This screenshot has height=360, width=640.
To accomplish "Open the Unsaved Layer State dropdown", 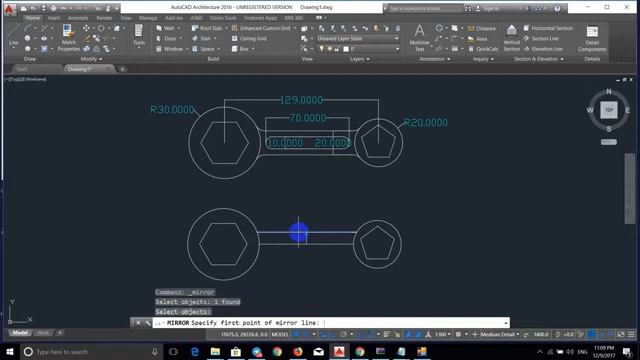I will [x=358, y=38].
